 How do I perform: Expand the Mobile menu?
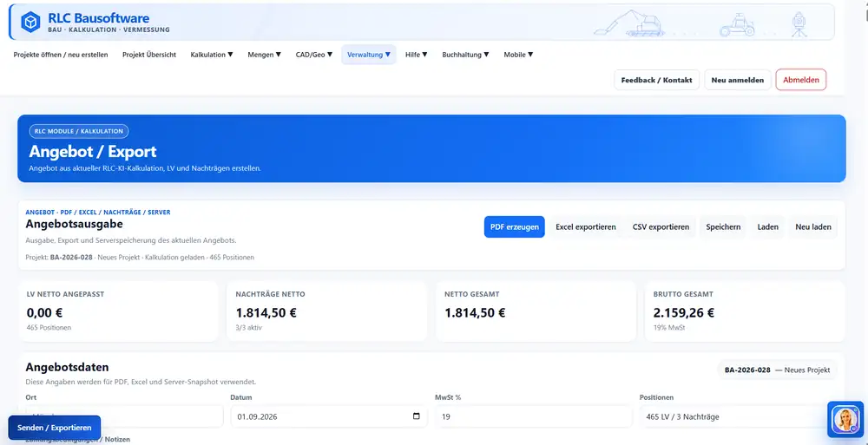click(x=518, y=55)
